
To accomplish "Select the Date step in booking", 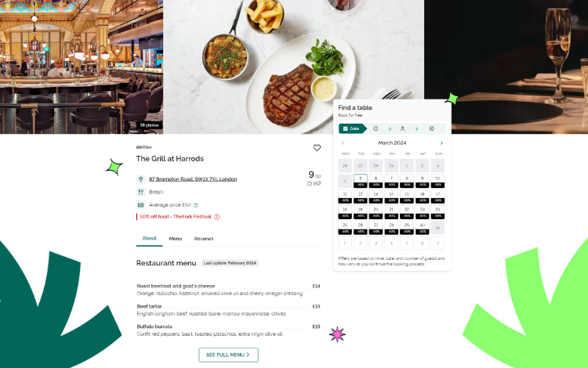I will click(353, 128).
